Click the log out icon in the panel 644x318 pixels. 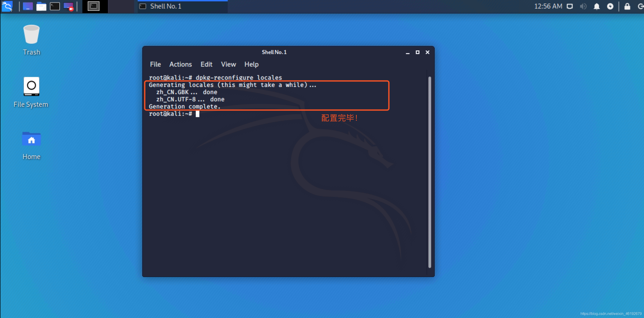point(641,6)
